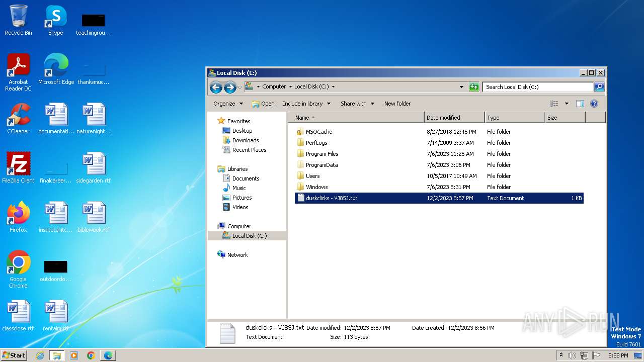644x362 pixels.
Task: Go forward in Explorer navigation
Action: coord(230,87)
